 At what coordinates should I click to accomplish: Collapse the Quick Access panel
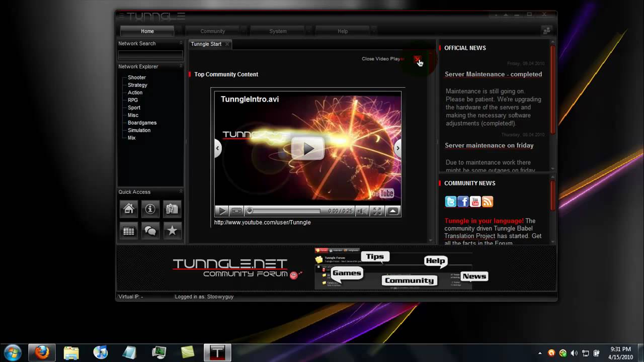coord(181,192)
